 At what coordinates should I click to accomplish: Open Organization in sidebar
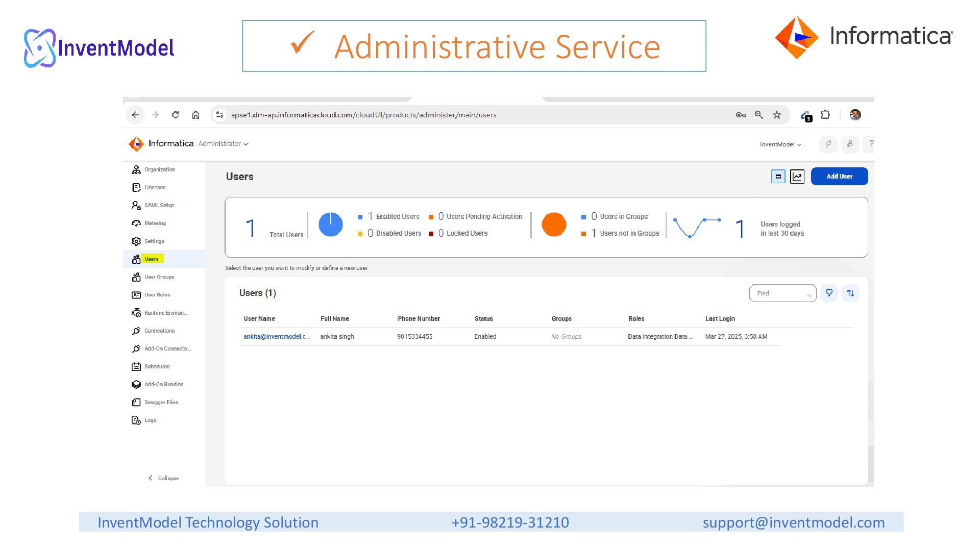coord(164,170)
